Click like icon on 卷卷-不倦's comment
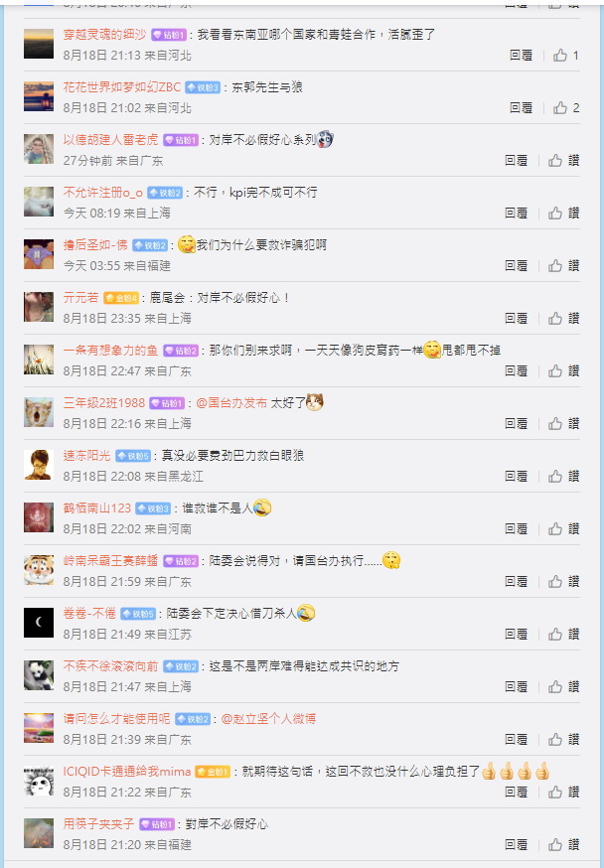Image resolution: width=604 pixels, height=868 pixels. pos(563,634)
